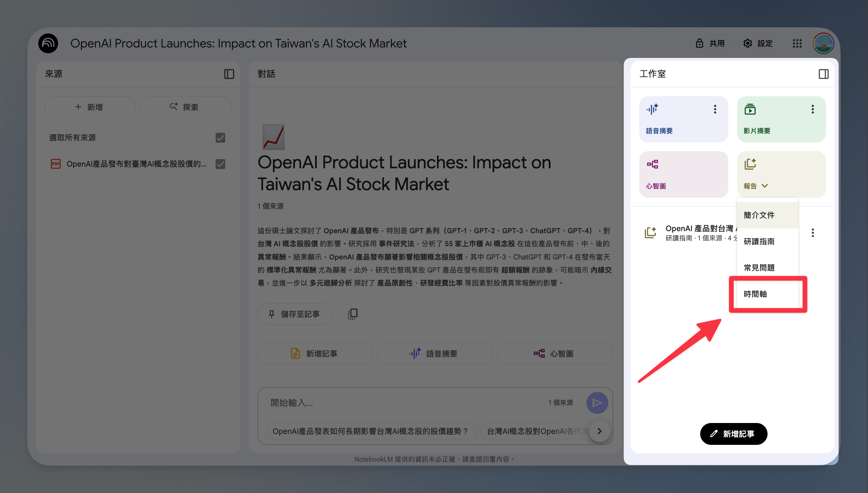This screenshot has height=493, width=868.
Task: Click the report icon of the saved note
Action: (650, 233)
